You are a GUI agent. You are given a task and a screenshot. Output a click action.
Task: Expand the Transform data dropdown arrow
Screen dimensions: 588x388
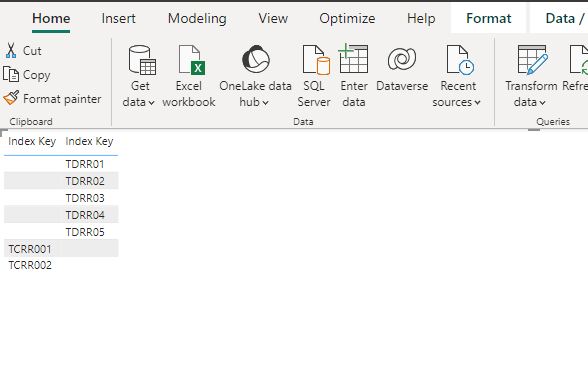point(542,103)
